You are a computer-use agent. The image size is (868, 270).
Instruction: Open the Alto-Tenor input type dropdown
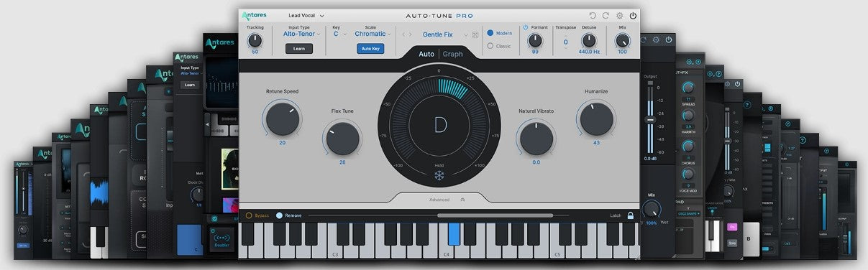pyautogui.click(x=301, y=34)
